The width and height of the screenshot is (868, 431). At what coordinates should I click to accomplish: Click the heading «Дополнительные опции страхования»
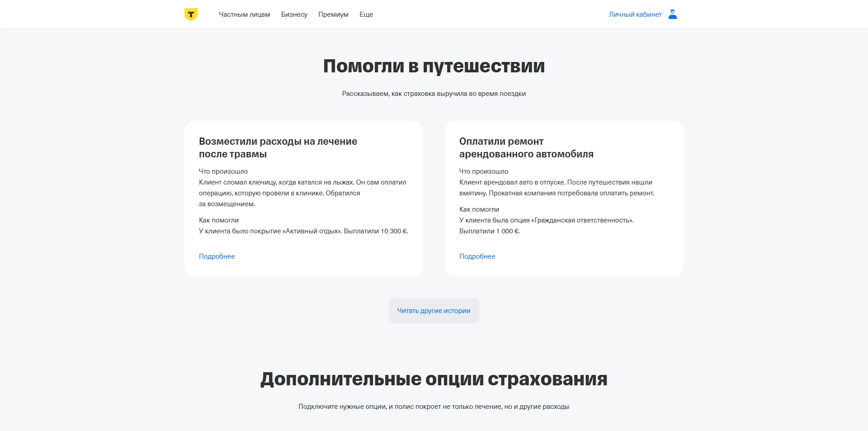click(434, 379)
